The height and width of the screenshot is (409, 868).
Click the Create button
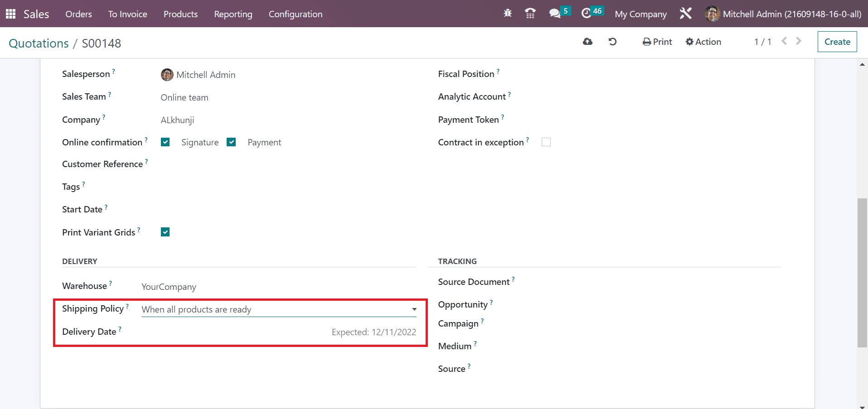click(x=837, y=42)
